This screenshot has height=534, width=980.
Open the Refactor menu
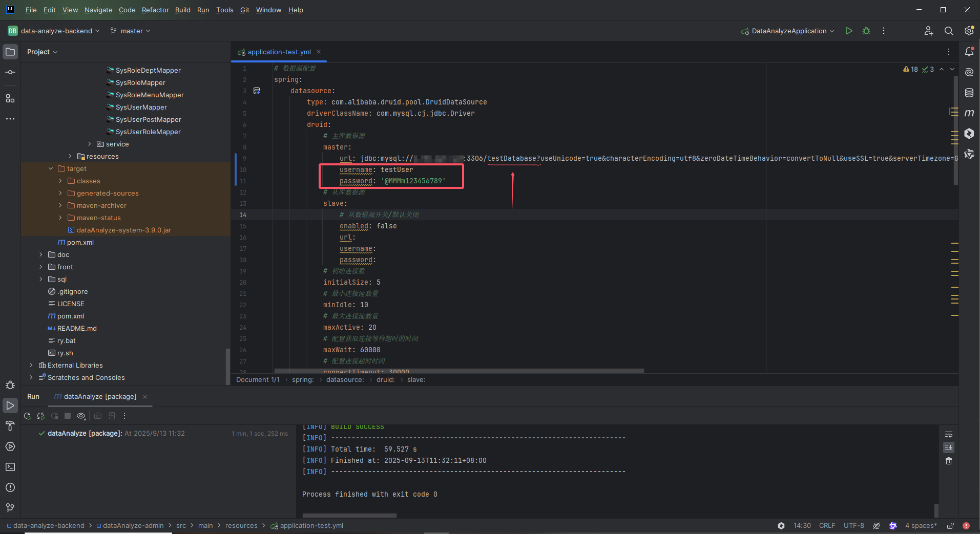tap(155, 10)
